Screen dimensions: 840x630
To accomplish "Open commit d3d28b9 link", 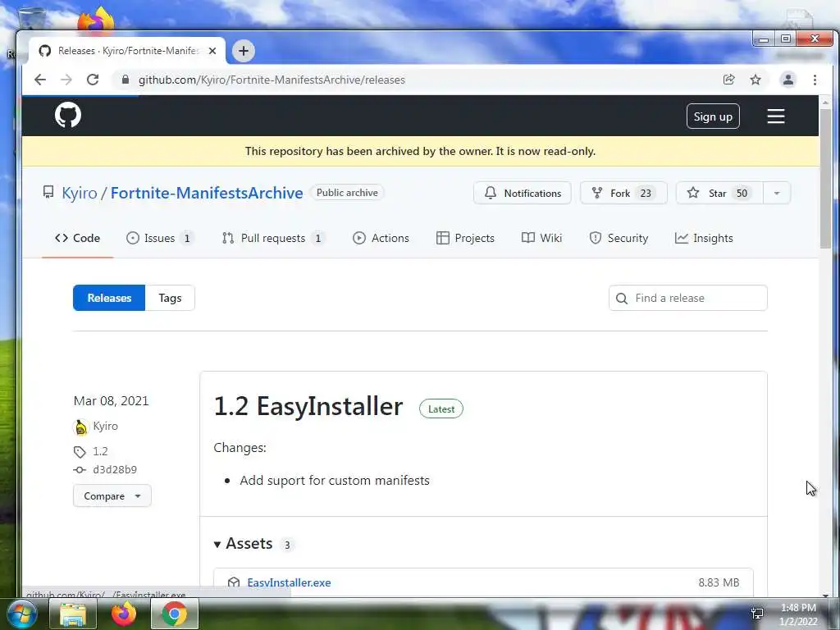I will coord(115,470).
